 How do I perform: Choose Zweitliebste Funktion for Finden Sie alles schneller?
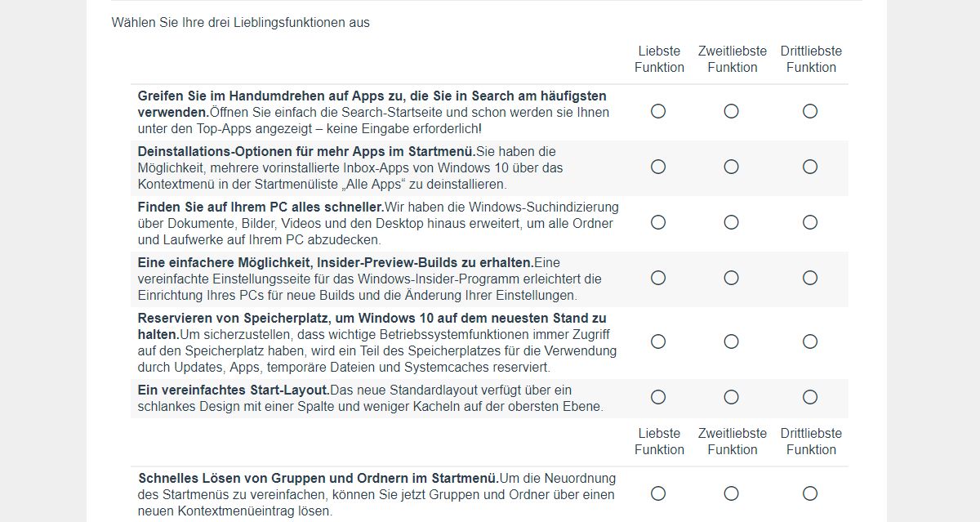pos(732,222)
